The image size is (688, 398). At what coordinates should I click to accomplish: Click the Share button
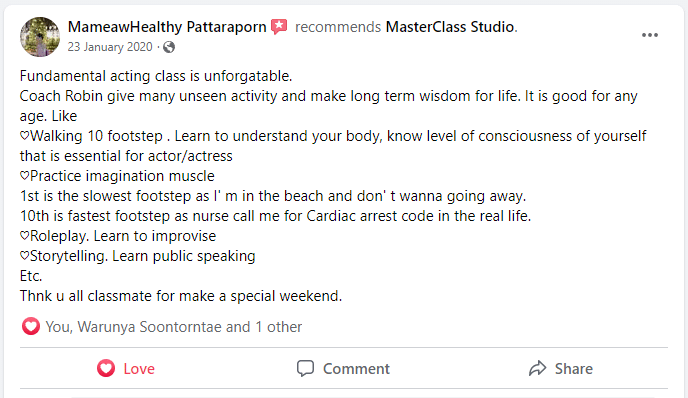[x=560, y=369]
